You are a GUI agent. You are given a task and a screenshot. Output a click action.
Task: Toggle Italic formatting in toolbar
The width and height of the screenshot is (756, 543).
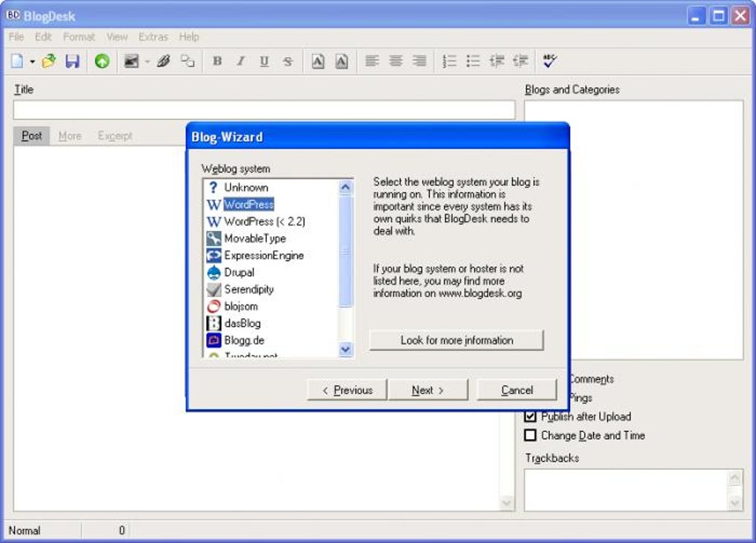[x=241, y=61]
